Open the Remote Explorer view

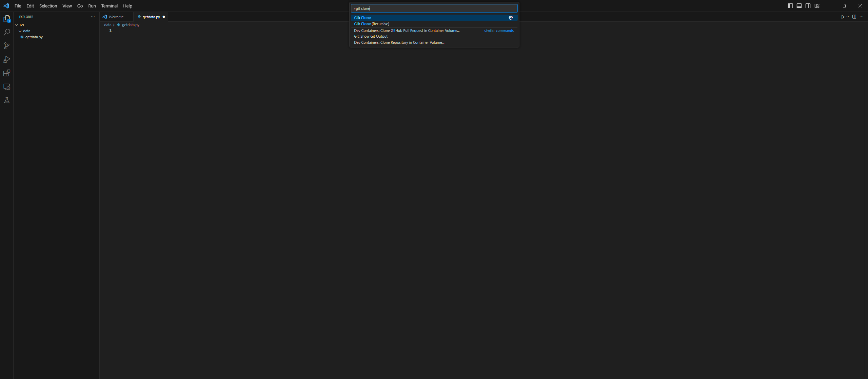(x=7, y=87)
